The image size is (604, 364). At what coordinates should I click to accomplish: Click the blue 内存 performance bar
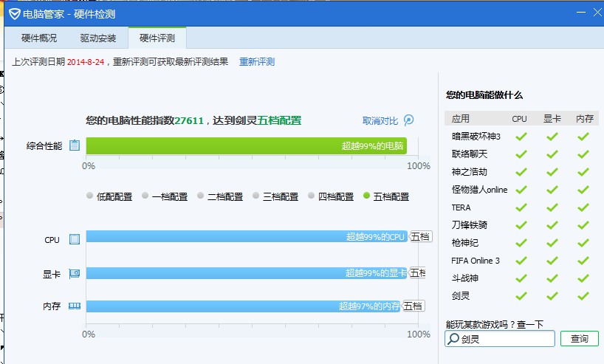[244, 306]
